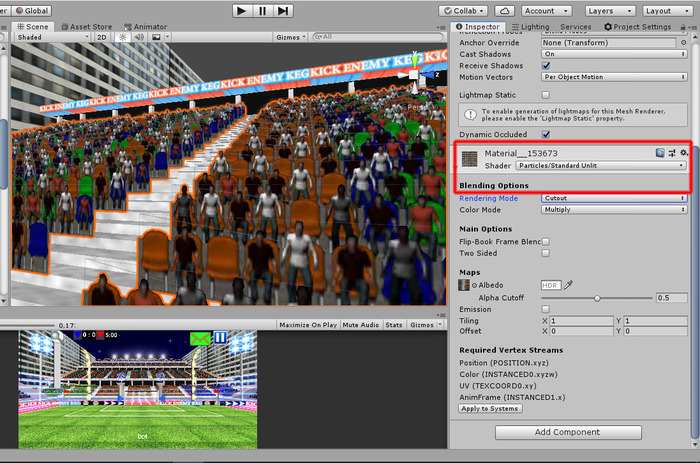Toggle Maximize On Play

coord(308,325)
